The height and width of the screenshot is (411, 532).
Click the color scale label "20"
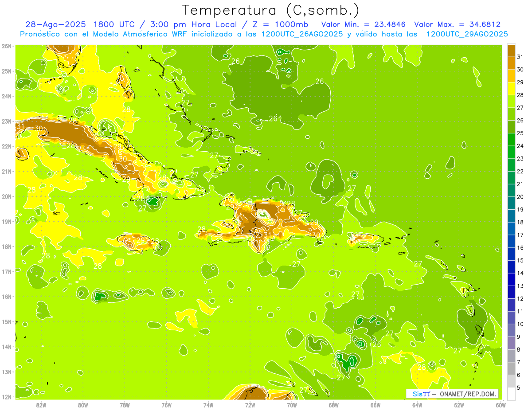(520, 197)
